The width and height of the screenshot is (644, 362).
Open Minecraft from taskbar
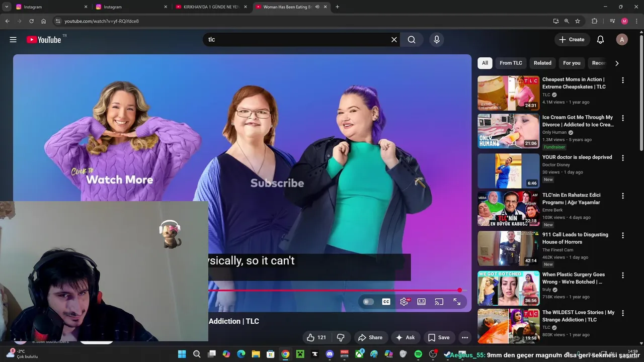pyautogui.click(x=300, y=354)
